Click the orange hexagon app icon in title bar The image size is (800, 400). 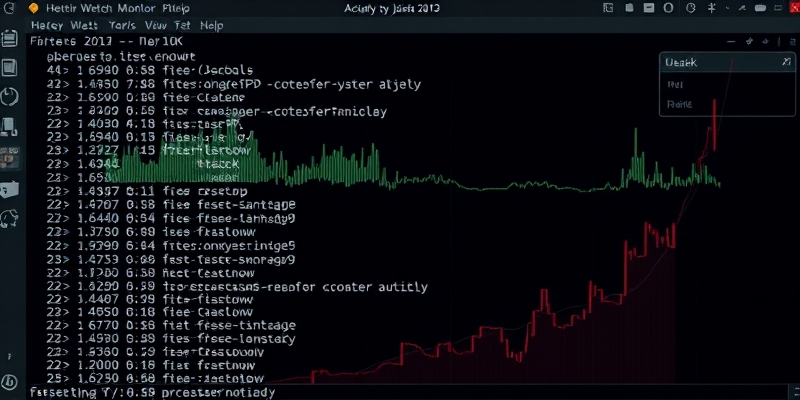[33, 8]
